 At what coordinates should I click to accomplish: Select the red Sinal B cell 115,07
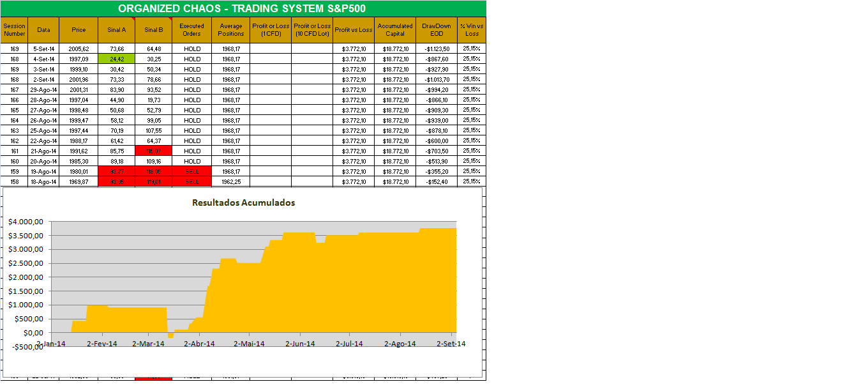click(154, 151)
